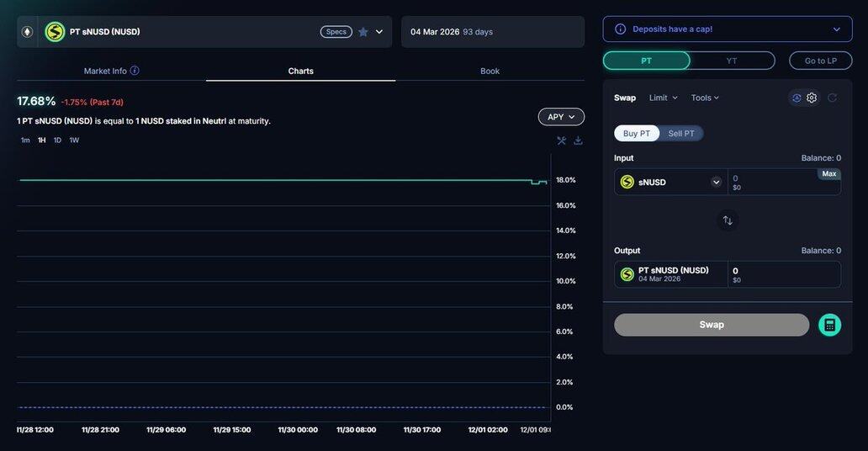Image resolution: width=868 pixels, height=451 pixels.
Task: Click the Market Info information icon
Action: [x=135, y=71]
